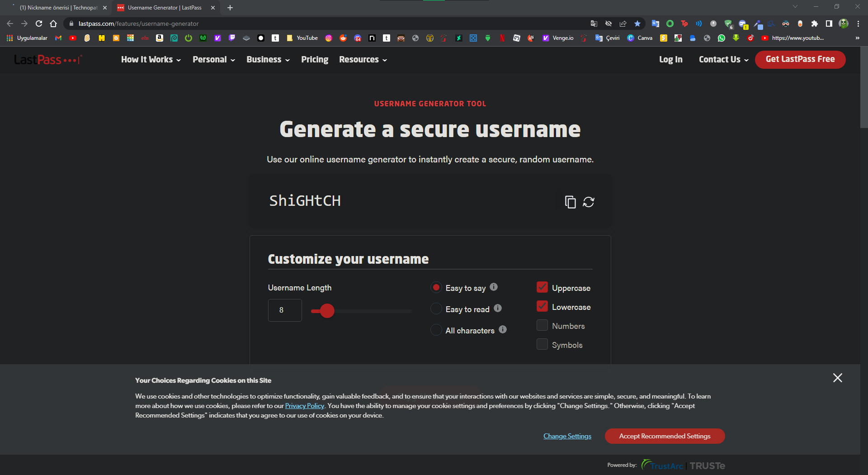Expand the Resources menu
This screenshot has width=868, height=475.
[363, 60]
